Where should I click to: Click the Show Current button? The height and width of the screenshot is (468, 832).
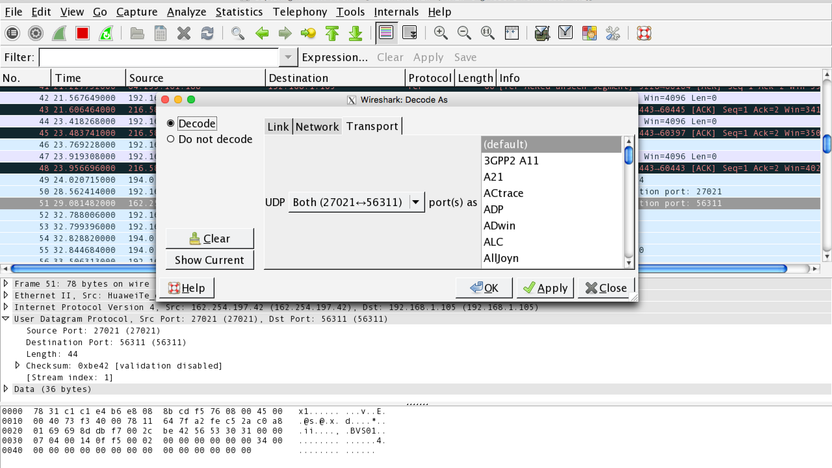[210, 260]
